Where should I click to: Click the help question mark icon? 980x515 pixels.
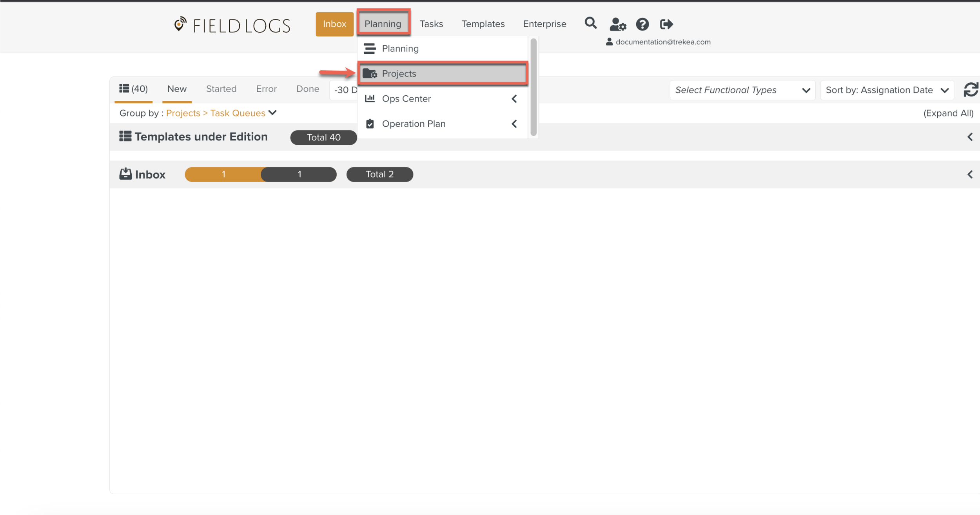(x=642, y=24)
